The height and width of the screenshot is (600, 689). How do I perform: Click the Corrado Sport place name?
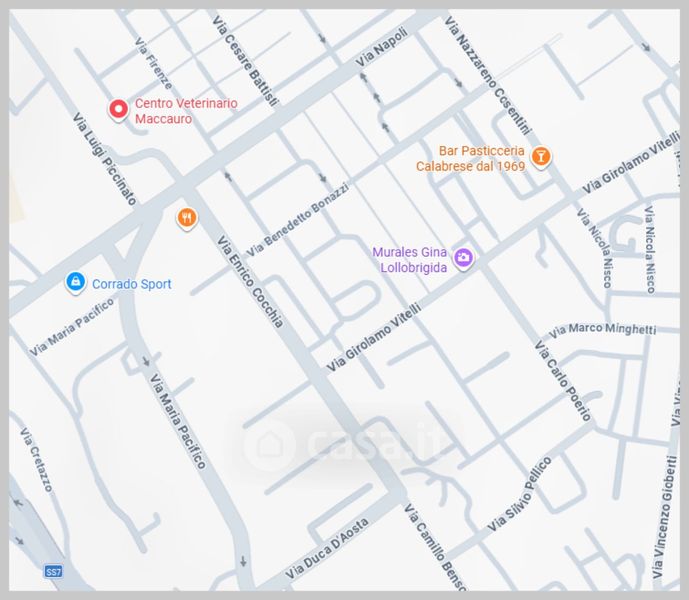pyautogui.click(x=131, y=284)
